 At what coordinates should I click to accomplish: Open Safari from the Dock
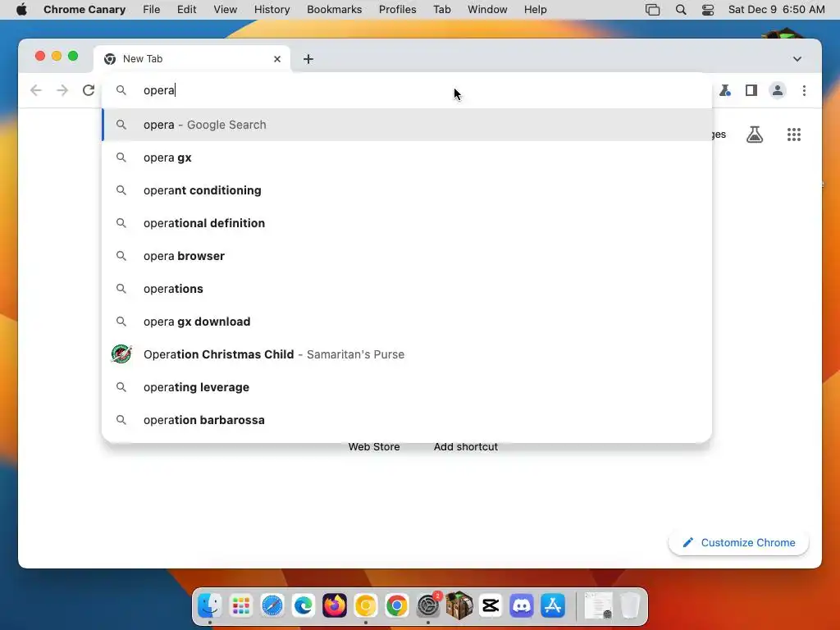click(x=272, y=606)
